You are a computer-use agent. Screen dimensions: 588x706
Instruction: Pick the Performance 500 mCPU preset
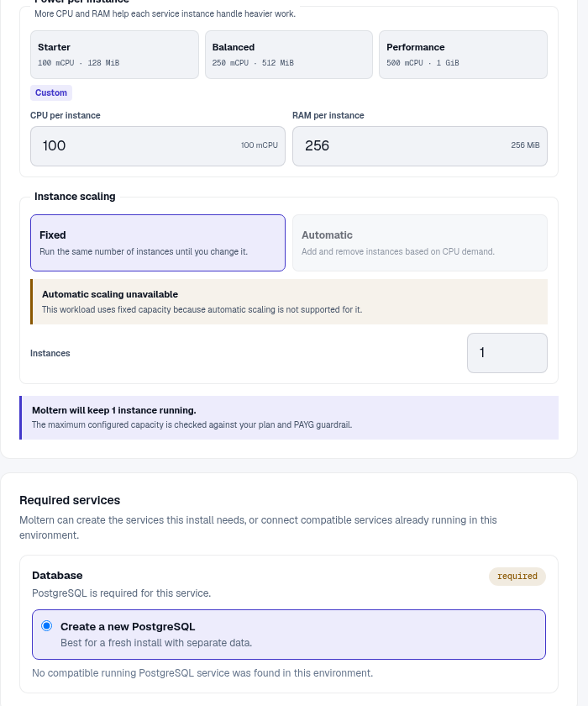point(463,55)
